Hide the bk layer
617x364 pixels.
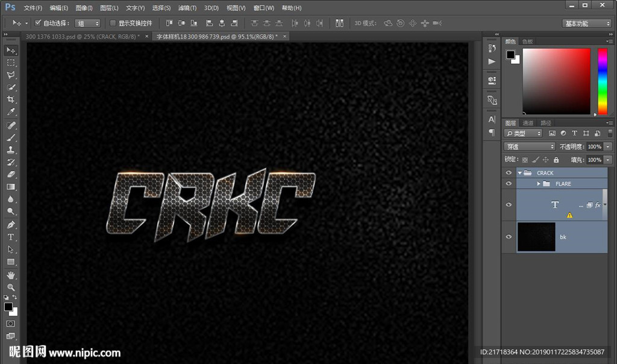tap(509, 237)
